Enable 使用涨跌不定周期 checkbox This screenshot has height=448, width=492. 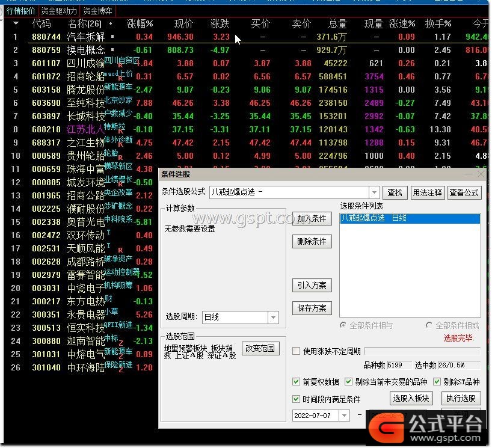coord(296,351)
